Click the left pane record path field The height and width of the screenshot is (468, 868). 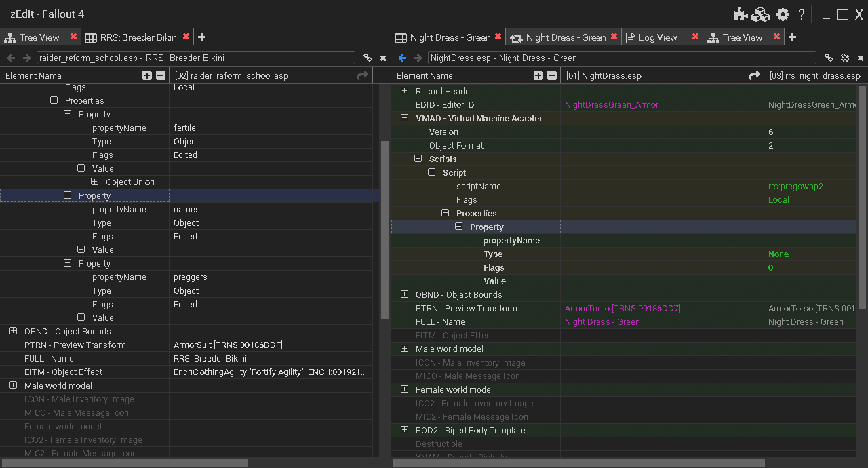click(x=195, y=58)
